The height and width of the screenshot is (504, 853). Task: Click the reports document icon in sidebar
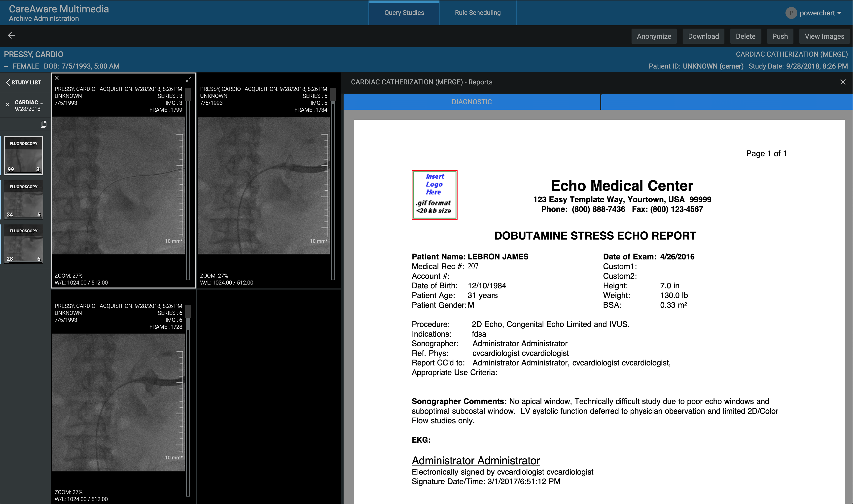(x=43, y=124)
